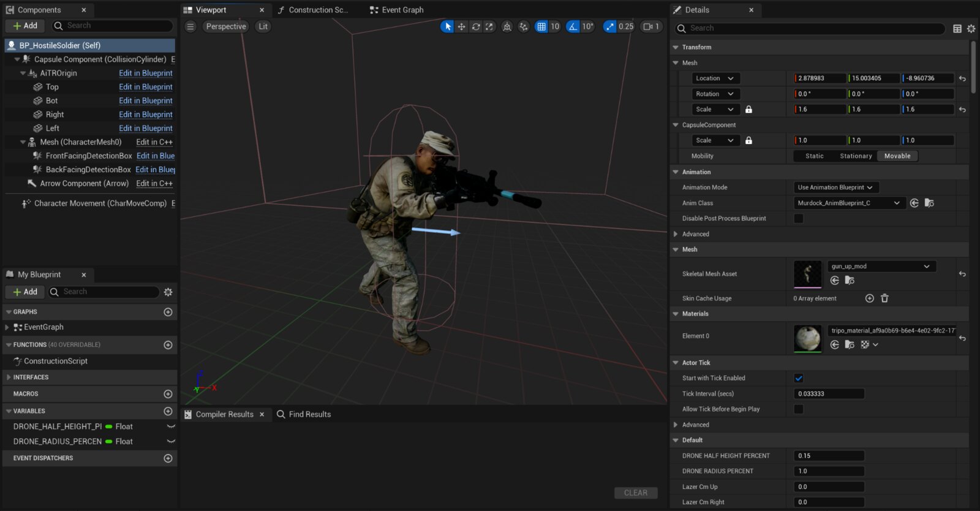The image size is (980, 511).
Task: Add an event dispatcher with plus icon
Action: 168,458
